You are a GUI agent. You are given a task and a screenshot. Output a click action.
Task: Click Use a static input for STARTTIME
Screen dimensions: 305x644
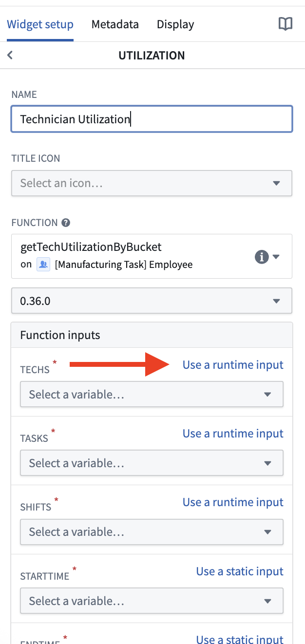pos(240,571)
